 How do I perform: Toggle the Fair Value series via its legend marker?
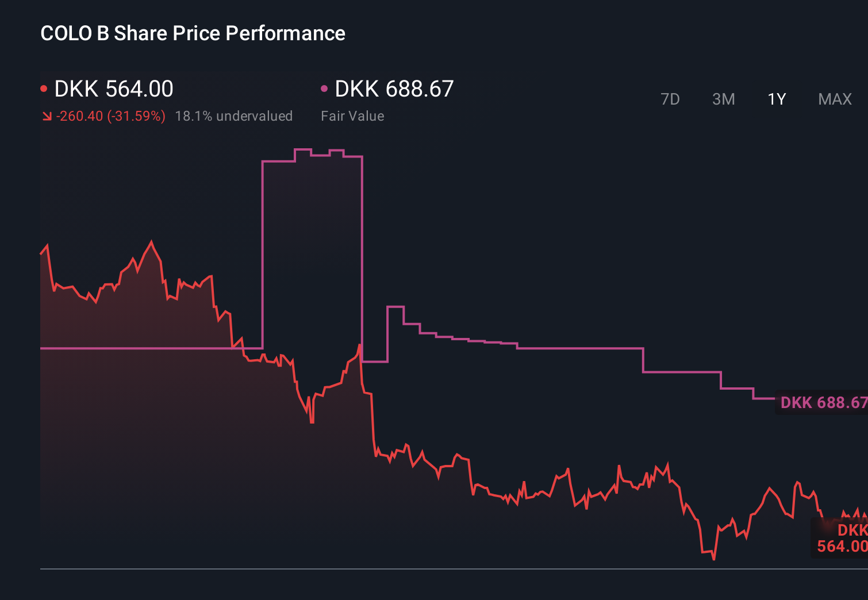pos(325,87)
